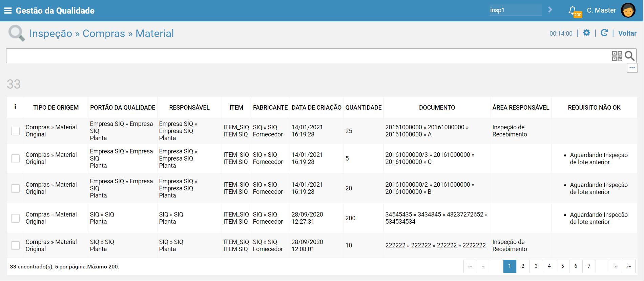
Task: Click the first page «« button
Action: (x=470, y=266)
